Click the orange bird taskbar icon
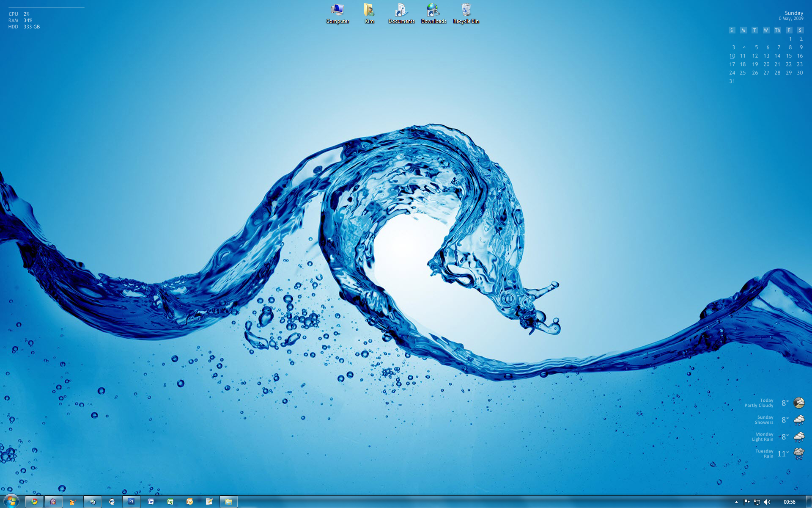 72,502
